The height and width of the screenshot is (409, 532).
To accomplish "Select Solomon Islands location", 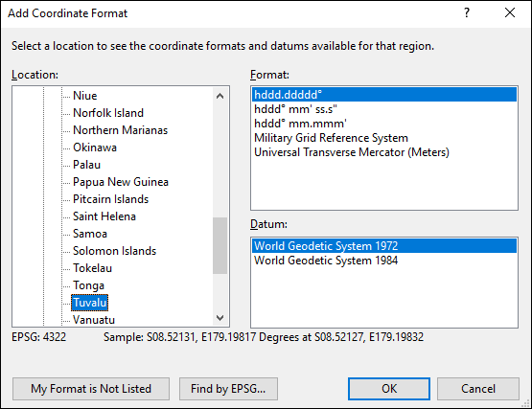I will tap(114, 251).
